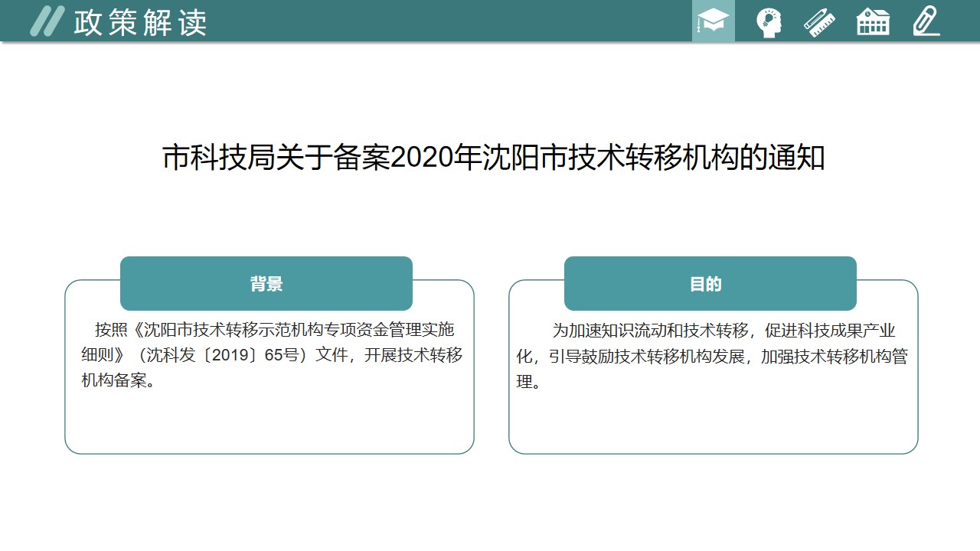Click the 背景 label tab
Image resolution: width=980 pixels, height=551 pixels.
266,284
